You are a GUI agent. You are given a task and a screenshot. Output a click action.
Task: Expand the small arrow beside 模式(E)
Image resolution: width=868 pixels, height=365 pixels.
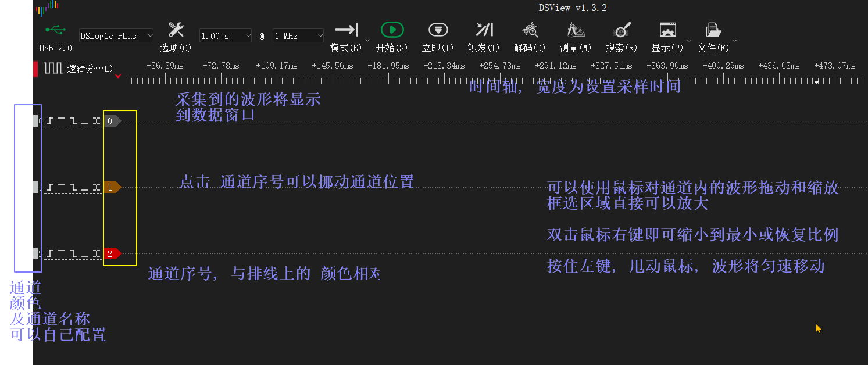click(x=367, y=41)
